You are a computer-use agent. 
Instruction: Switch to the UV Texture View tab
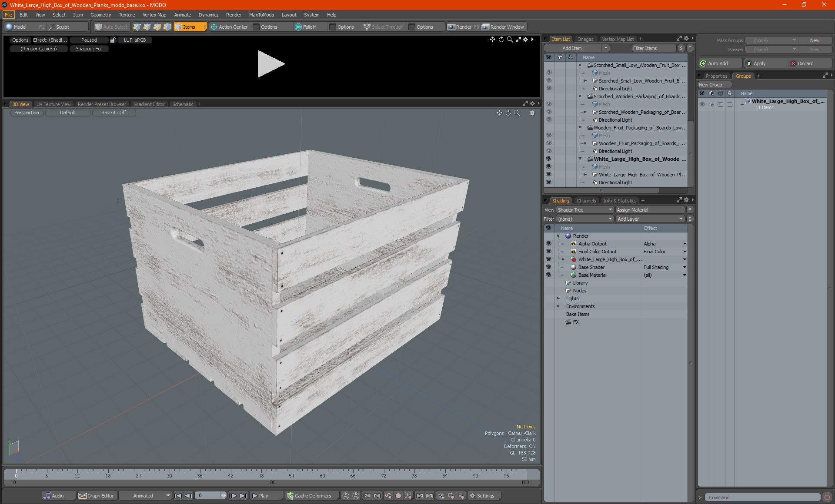point(53,104)
